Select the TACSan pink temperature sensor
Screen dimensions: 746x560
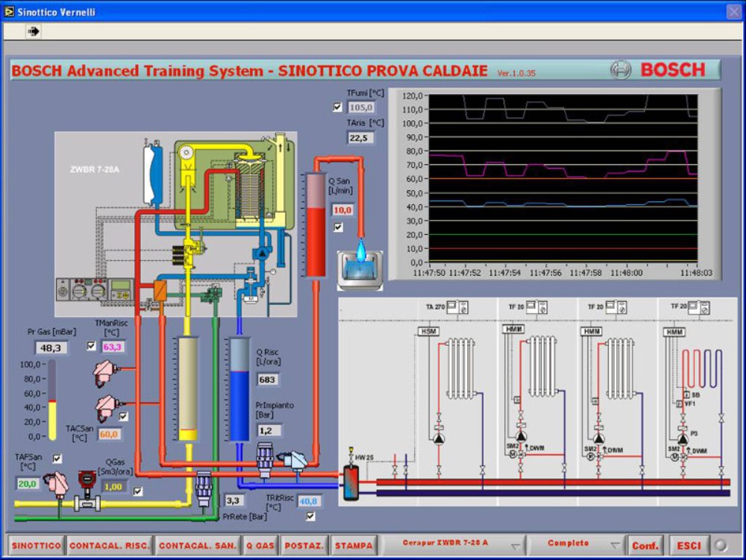click(x=107, y=408)
